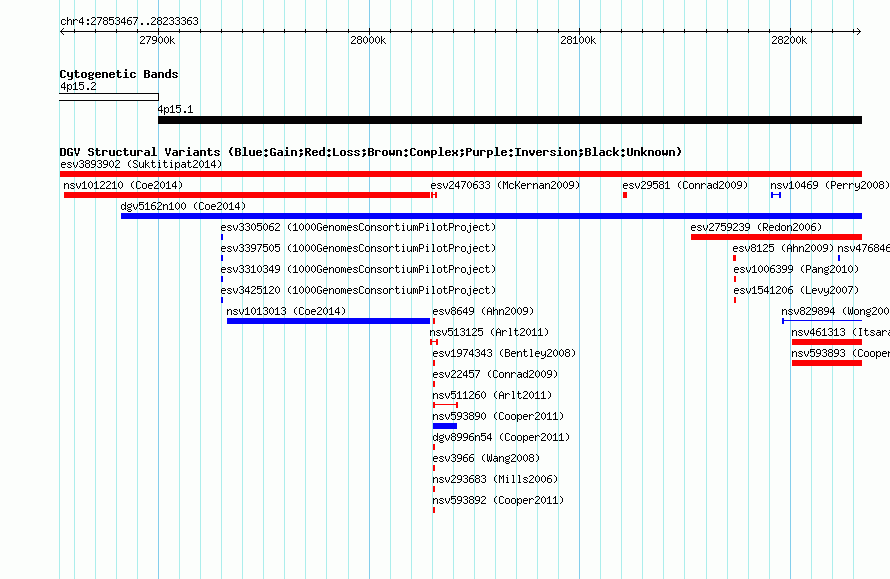Open variant esv3397505 1000Genomes label

[358, 248]
